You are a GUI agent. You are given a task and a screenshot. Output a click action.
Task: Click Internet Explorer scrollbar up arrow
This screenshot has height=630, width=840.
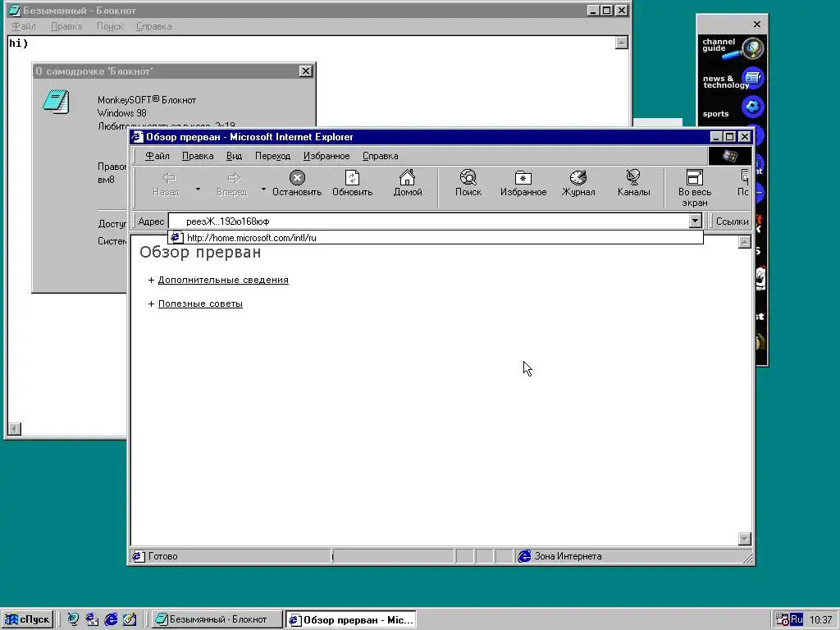point(745,242)
